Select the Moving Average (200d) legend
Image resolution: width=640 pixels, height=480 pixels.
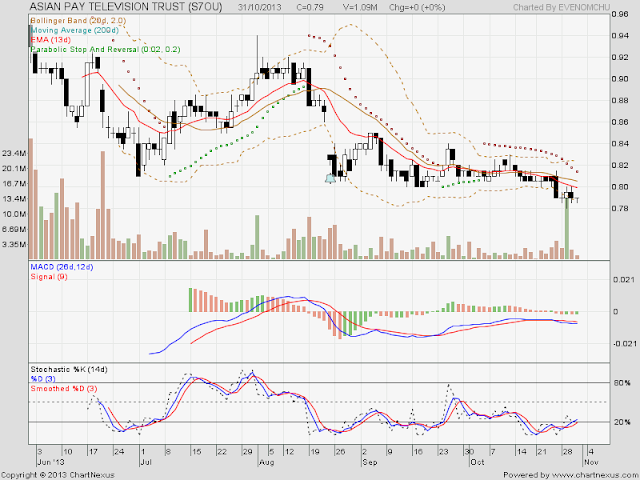click(75, 30)
